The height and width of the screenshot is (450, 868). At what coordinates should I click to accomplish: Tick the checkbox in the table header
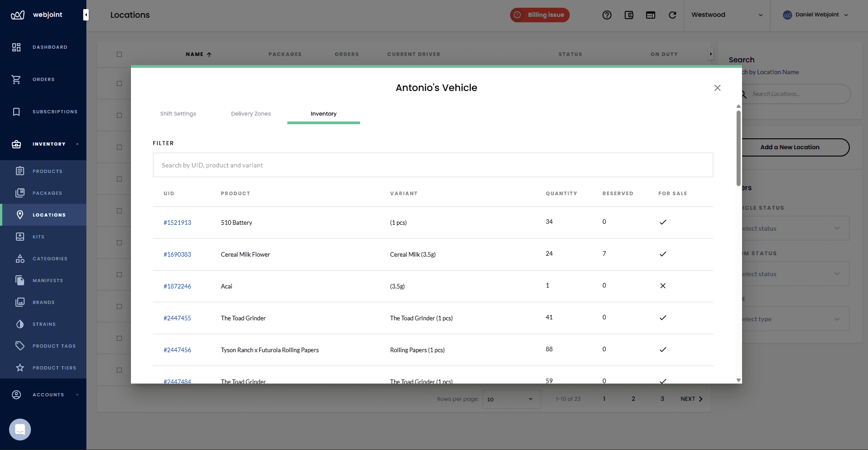(119, 54)
